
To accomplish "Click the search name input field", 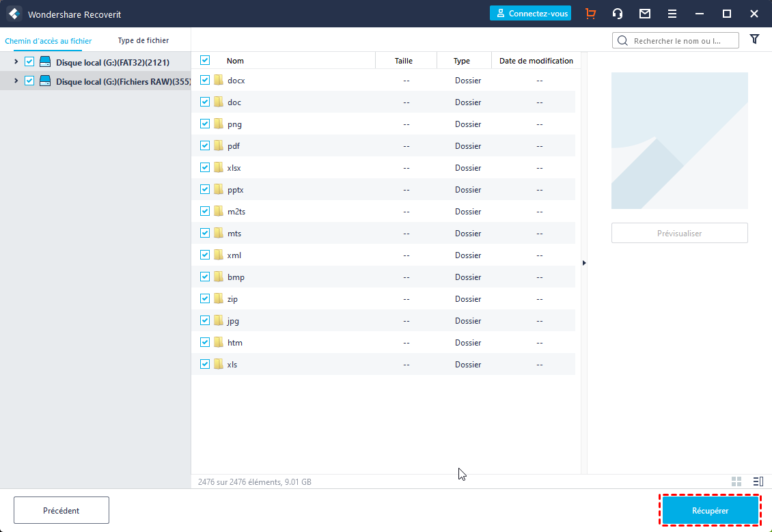I will pos(683,40).
